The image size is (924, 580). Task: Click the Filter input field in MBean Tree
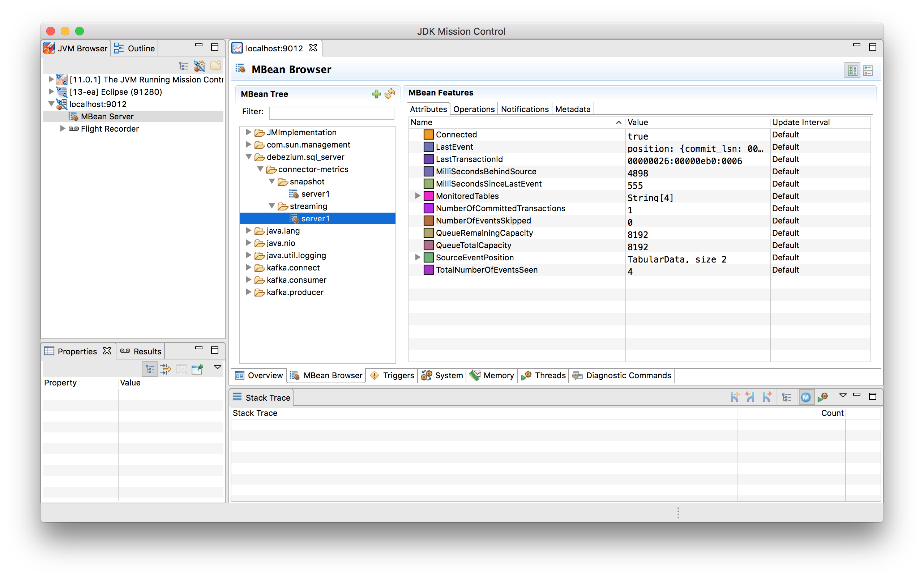click(333, 112)
